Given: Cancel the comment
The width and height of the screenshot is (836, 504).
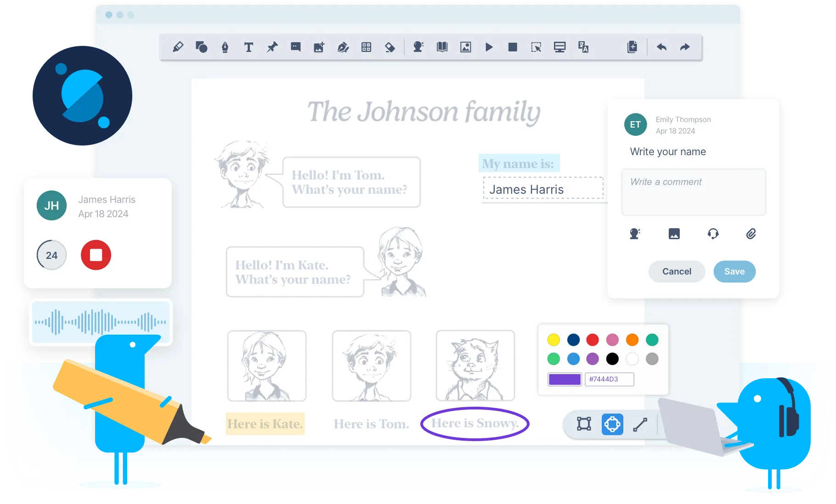Looking at the screenshot, I should tap(677, 271).
